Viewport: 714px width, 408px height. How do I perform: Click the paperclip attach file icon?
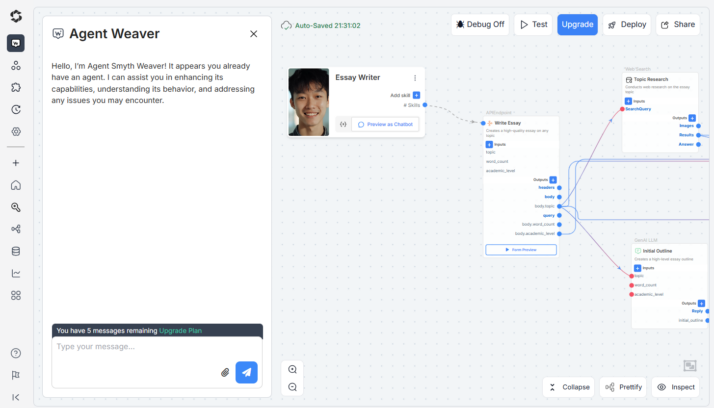(225, 373)
